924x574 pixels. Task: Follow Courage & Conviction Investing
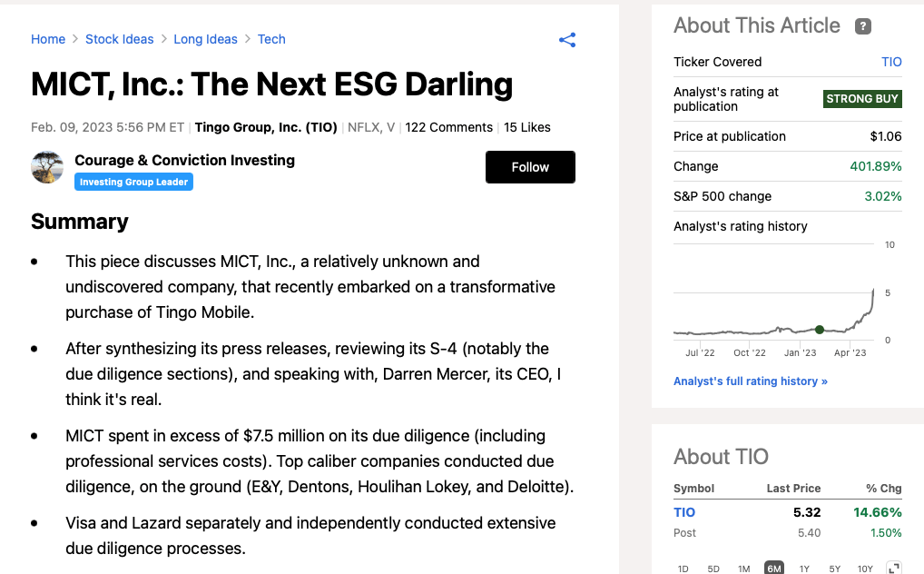(530, 167)
